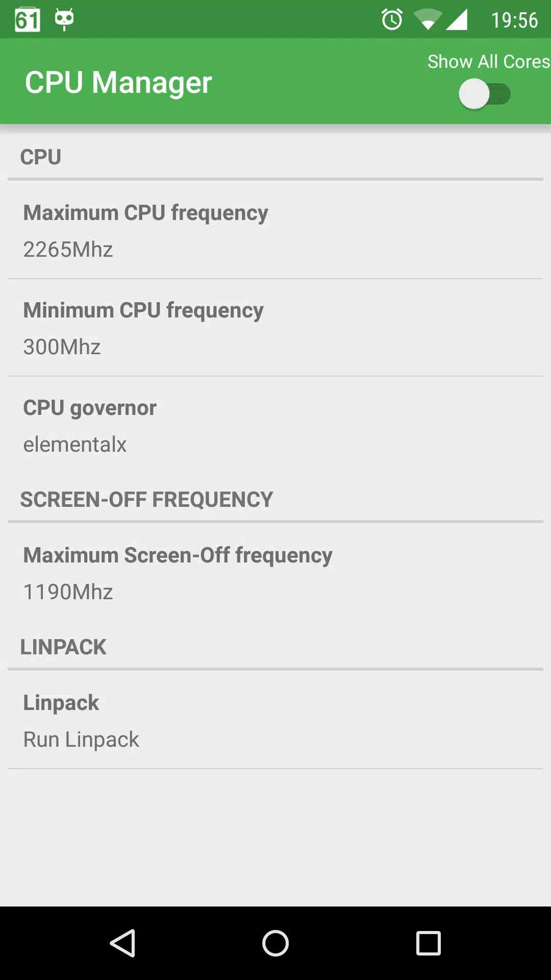551x980 pixels.
Task: Select the elementalx governor value
Action: (x=74, y=445)
